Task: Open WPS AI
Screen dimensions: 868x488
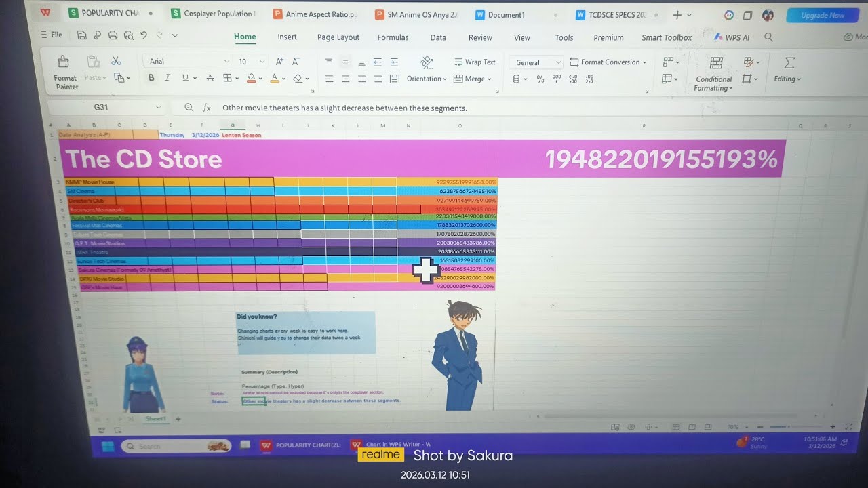Action: pyautogui.click(x=731, y=37)
